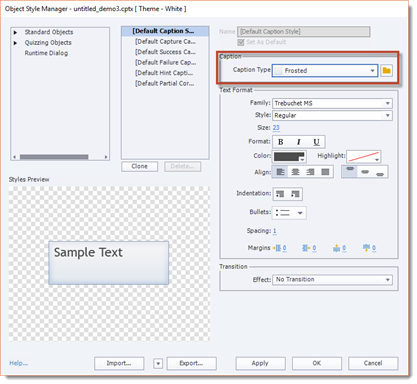
Task: Open the font Style dropdown
Action: click(387, 116)
